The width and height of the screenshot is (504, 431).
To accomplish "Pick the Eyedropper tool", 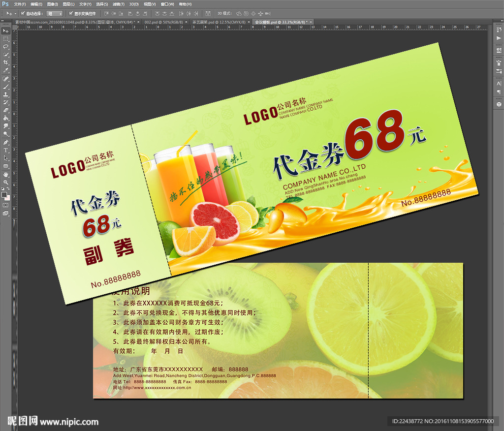I will coord(6,70).
